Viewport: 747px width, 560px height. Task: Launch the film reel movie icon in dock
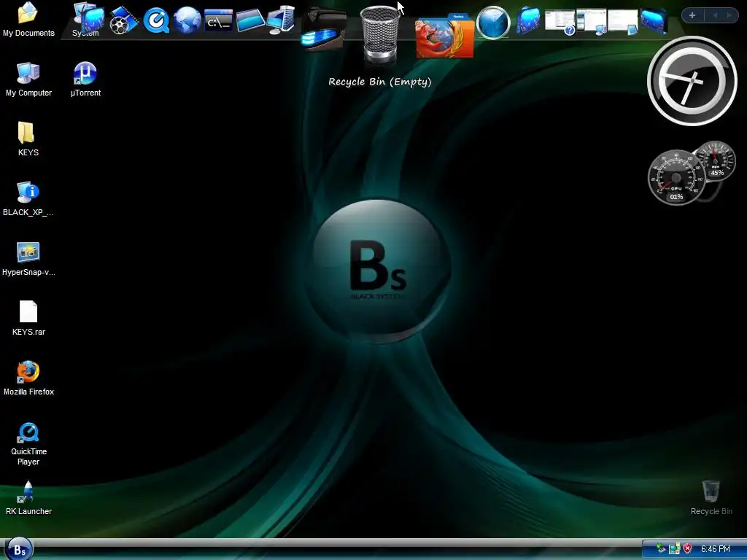point(123,20)
